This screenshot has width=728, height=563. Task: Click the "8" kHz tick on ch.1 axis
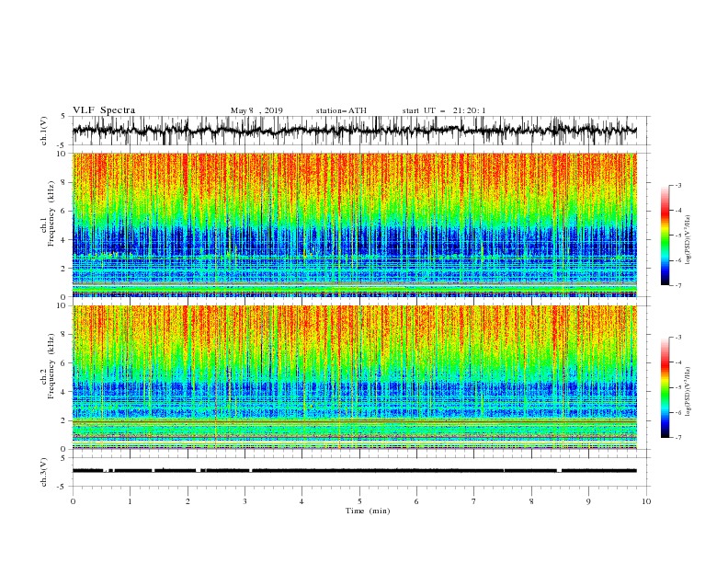(64, 182)
